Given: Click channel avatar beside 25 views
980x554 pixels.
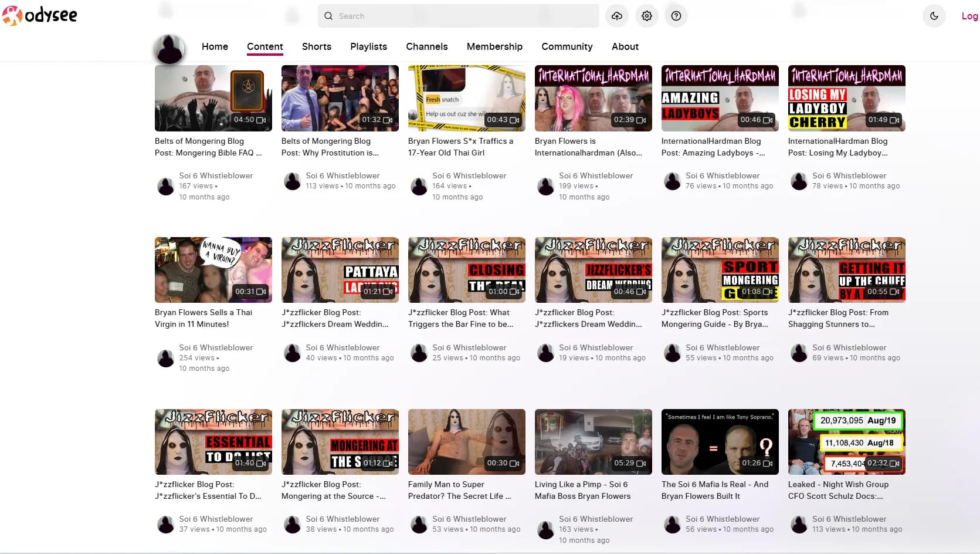Looking at the screenshot, I should [x=419, y=353].
